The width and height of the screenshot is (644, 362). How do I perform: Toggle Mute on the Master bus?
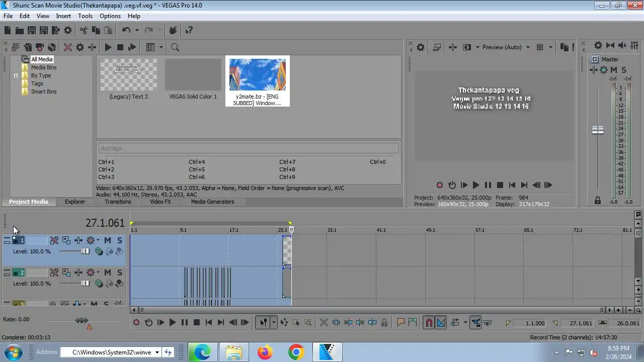614,70
